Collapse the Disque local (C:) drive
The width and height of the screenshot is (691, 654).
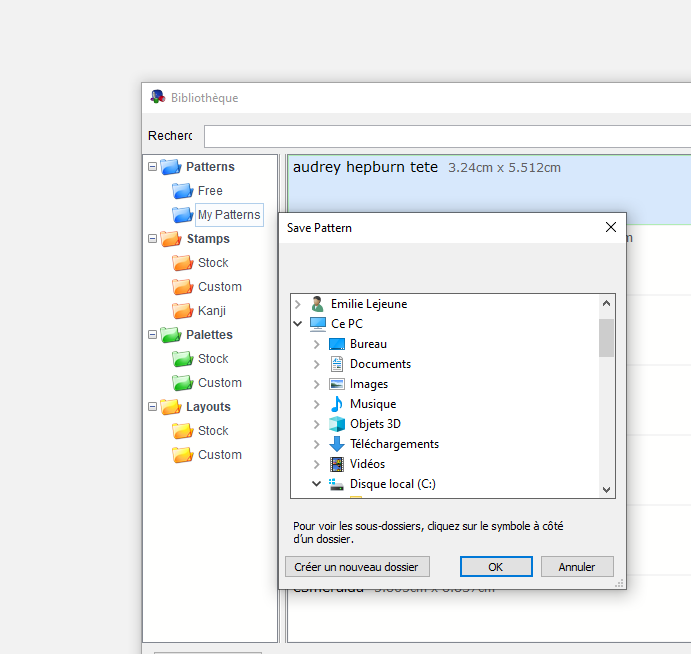tap(316, 484)
